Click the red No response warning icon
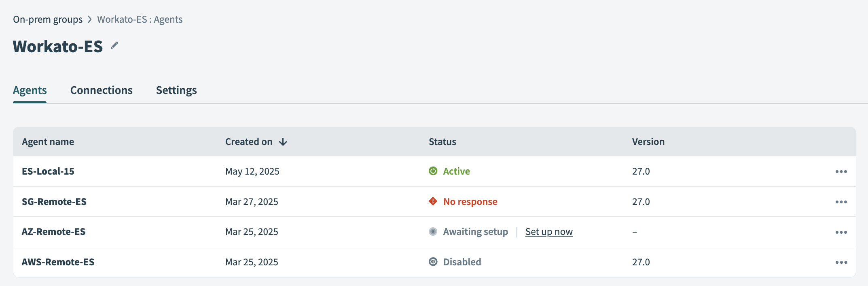 click(x=433, y=201)
